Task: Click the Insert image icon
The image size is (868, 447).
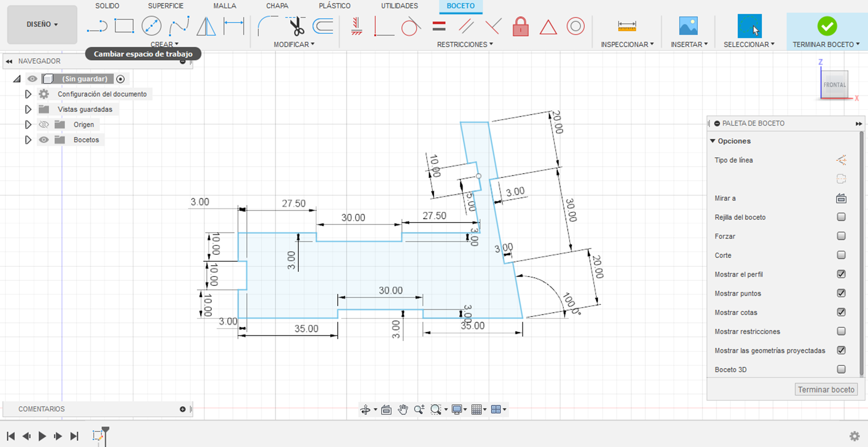Action: coord(689,26)
